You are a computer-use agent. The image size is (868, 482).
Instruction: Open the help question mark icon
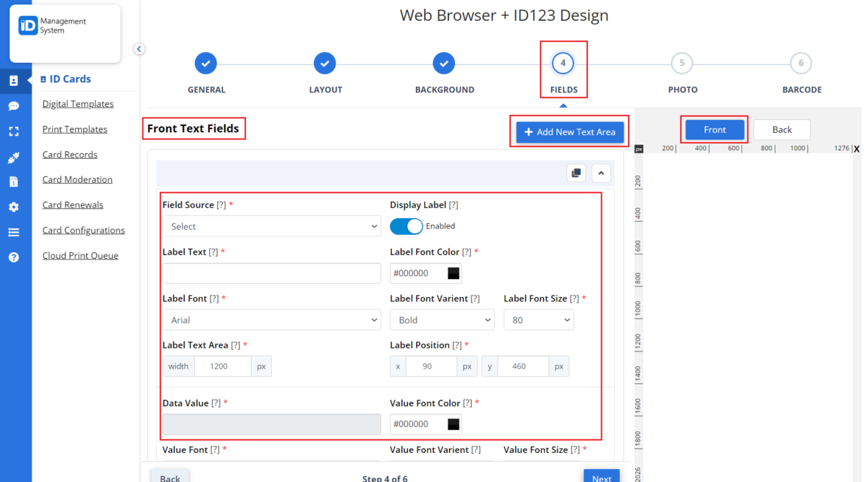(x=14, y=257)
